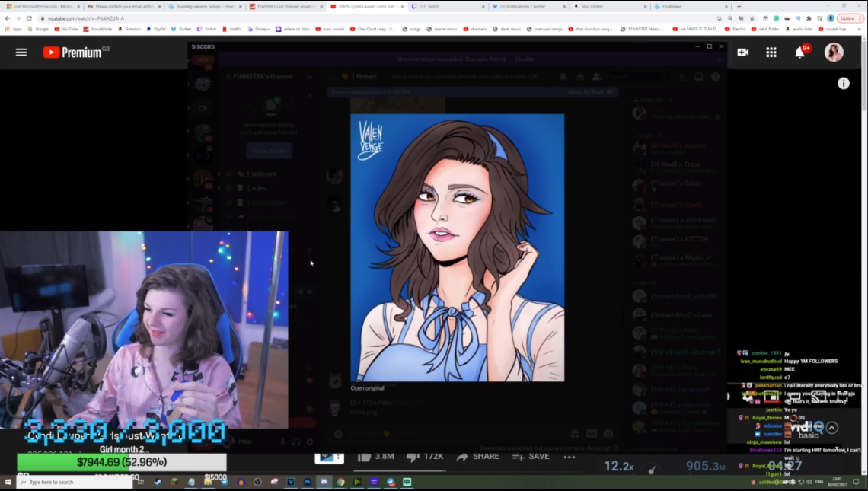Switch to the Floatplane tab
868x491 pixels.
click(691, 7)
